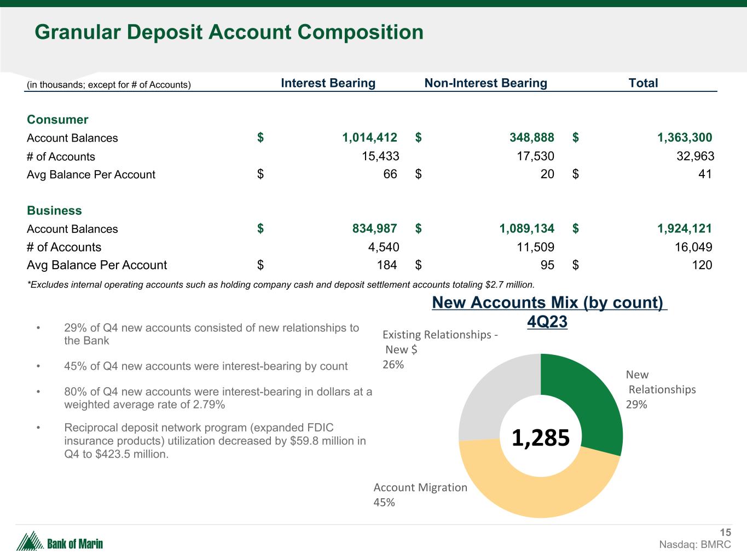Select the Consumer total balance 1,363,300

point(684,138)
